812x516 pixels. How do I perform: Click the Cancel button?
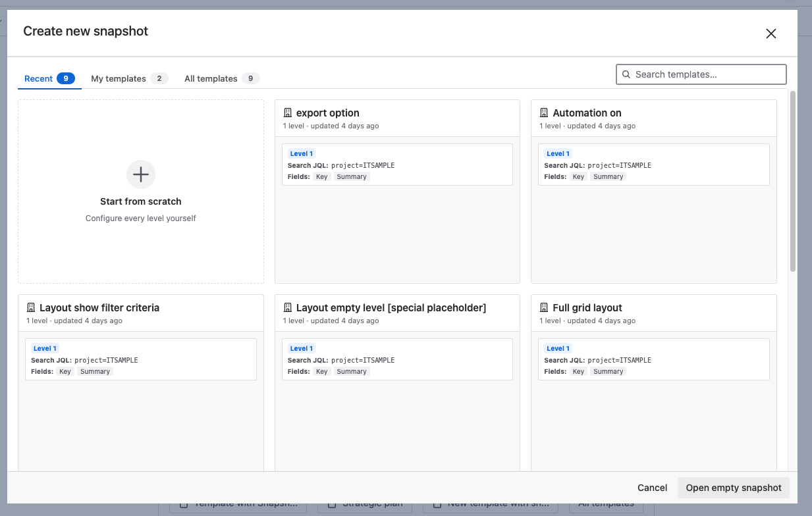pos(652,488)
